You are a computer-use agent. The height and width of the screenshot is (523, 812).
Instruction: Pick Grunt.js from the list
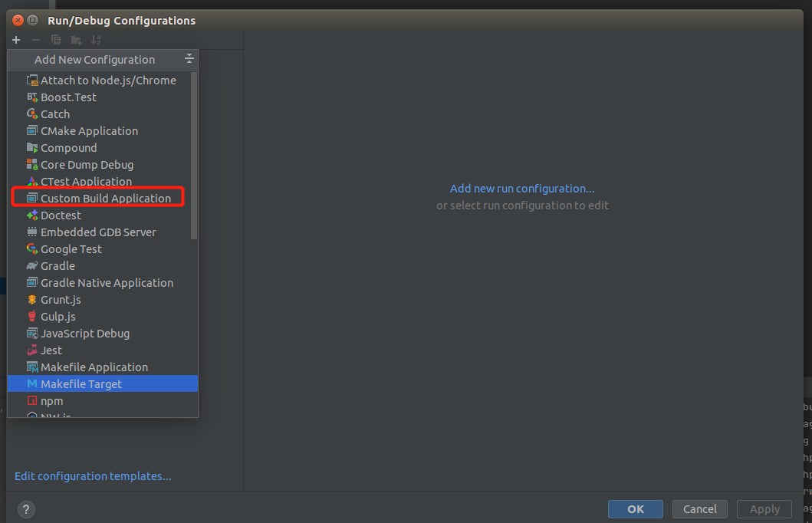[x=103, y=300]
